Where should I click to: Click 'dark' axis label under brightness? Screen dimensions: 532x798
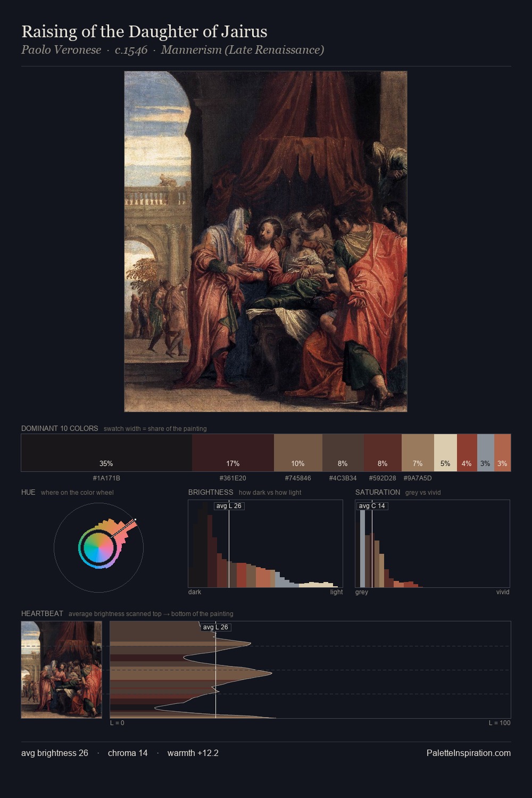coord(195,592)
